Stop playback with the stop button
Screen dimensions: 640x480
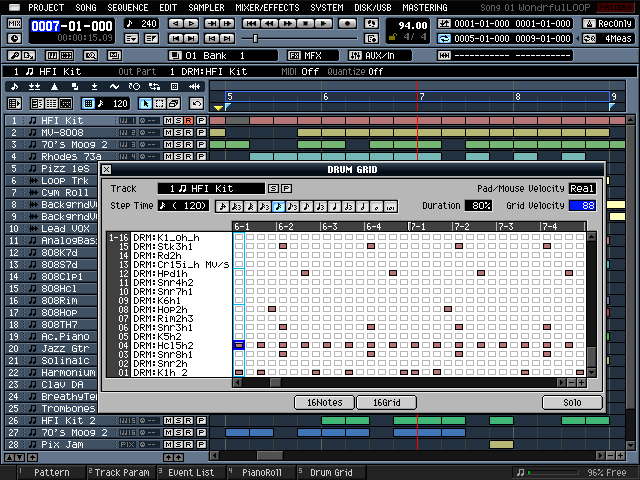click(x=305, y=24)
